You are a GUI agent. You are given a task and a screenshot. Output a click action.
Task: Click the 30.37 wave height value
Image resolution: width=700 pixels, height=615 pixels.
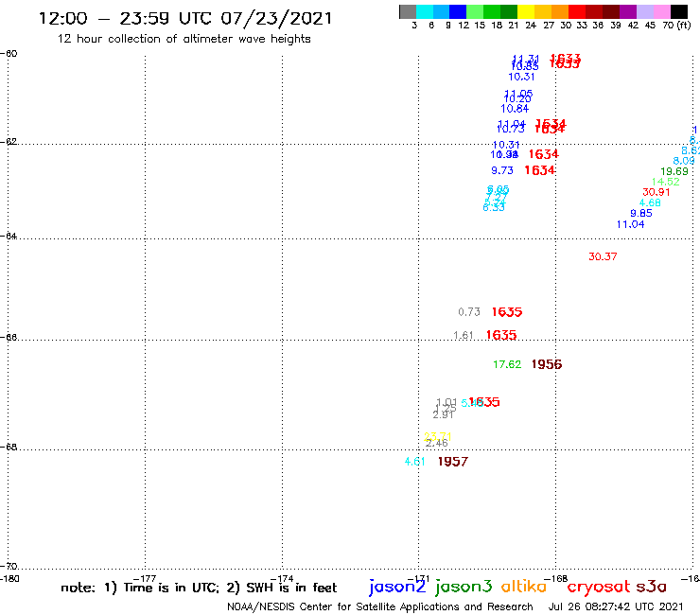603,256
